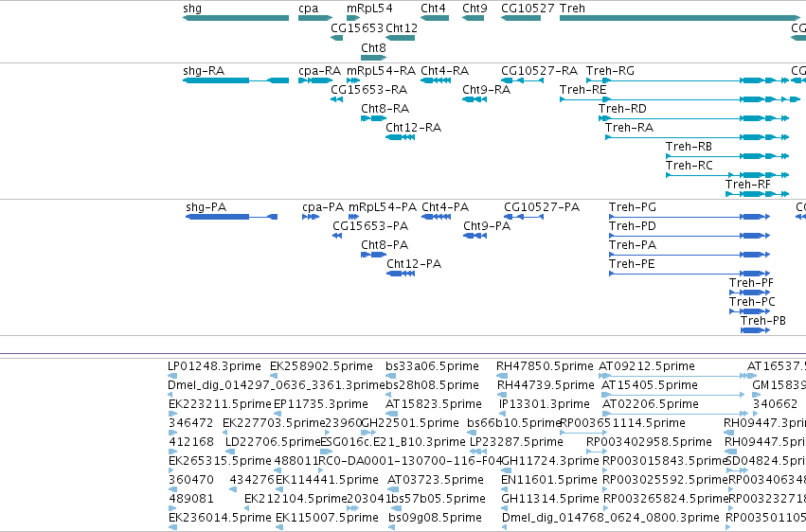Click the GH22501.5prime EST label

pos(410,423)
